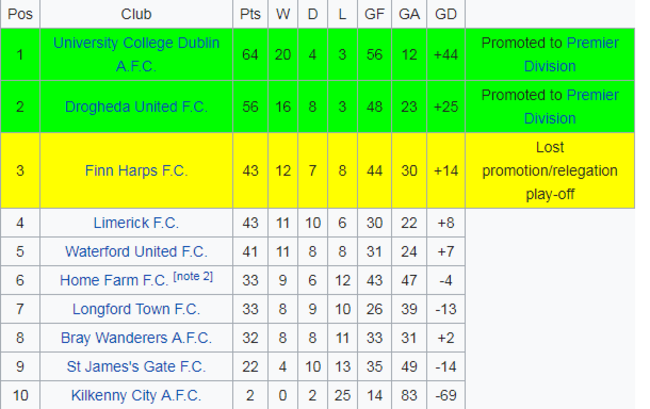The width and height of the screenshot is (650, 409).
Task: Open Limerick F.C. club link
Action: pyautogui.click(x=136, y=223)
